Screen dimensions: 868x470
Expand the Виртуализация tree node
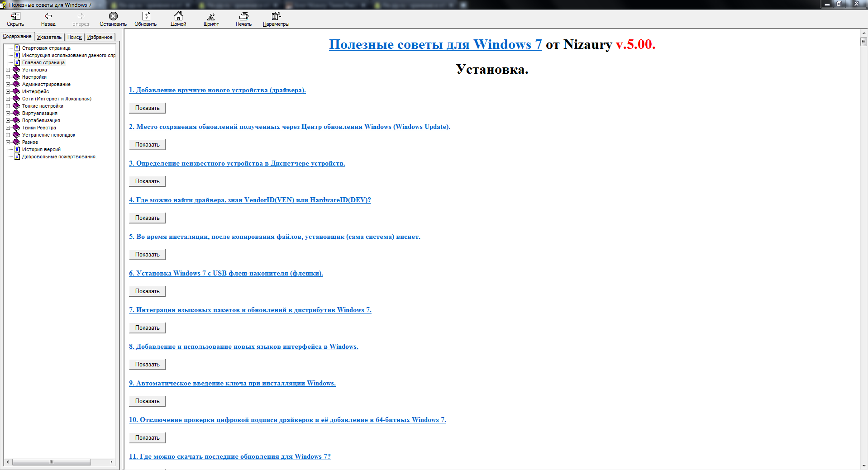[x=8, y=113]
